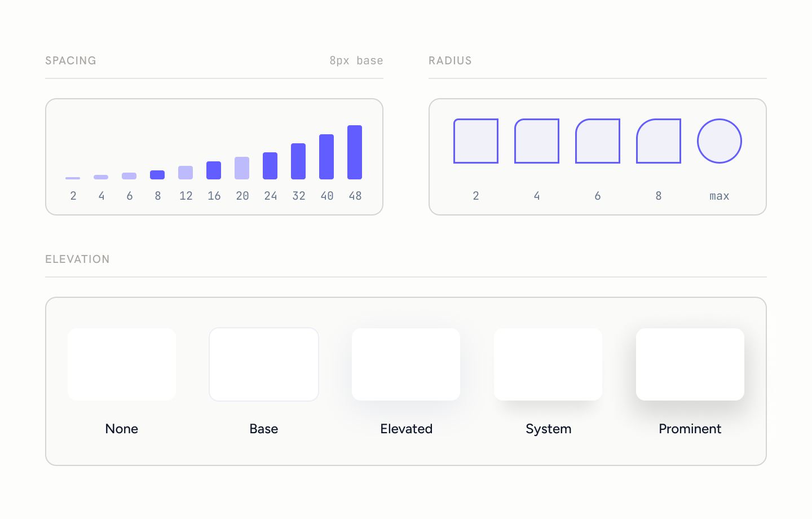Click the radius 8 shape sample
This screenshot has height=519, width=812.
click(x=659, y=141)
